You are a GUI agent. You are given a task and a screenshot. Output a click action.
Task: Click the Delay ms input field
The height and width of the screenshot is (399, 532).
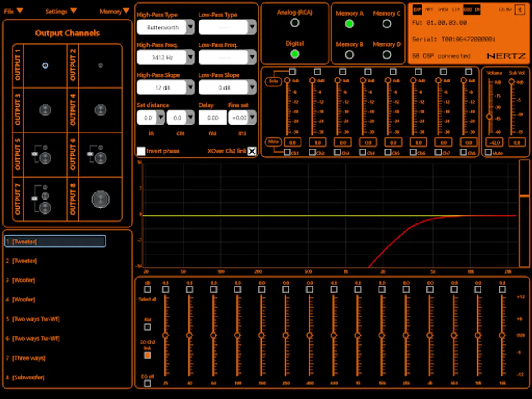click(x=212, y=117)
